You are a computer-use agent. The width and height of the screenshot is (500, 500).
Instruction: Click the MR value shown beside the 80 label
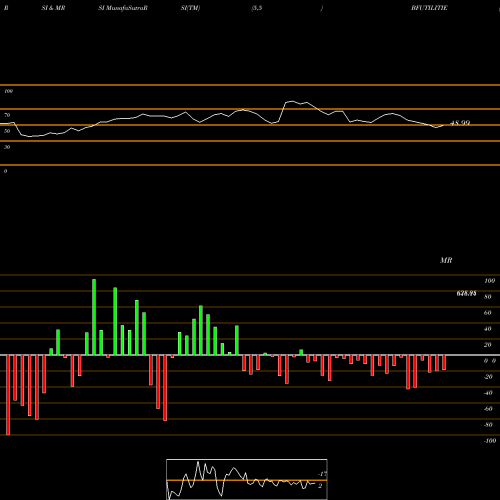pos(466,294)
